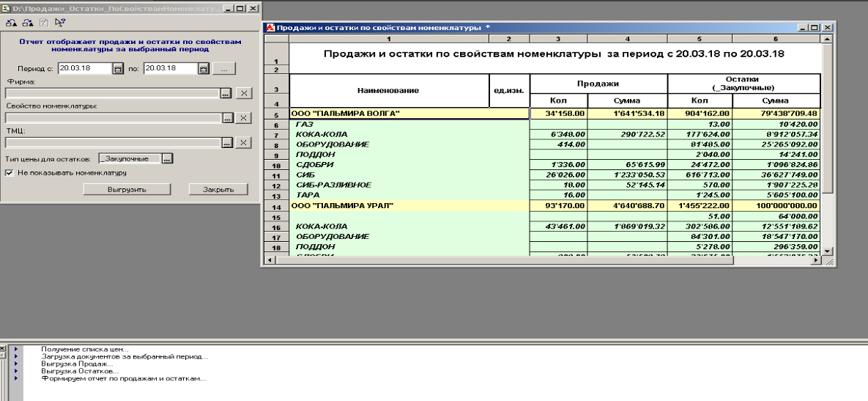Click right arrow of spreadsheet horizontal scrollbar
Image resolution: width=868 pixels, height=401 pixels.
pyautogui.click(x=817, y=260)
